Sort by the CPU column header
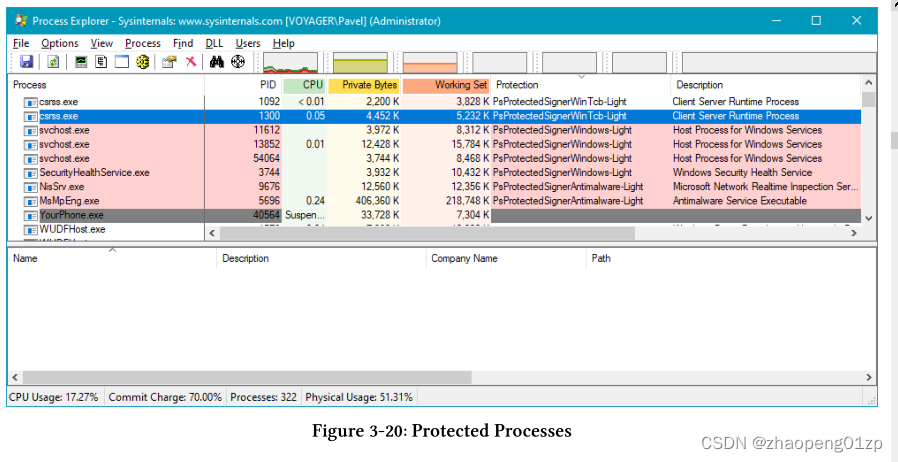This screenshot has height=462, width=898. pos(305,85)
